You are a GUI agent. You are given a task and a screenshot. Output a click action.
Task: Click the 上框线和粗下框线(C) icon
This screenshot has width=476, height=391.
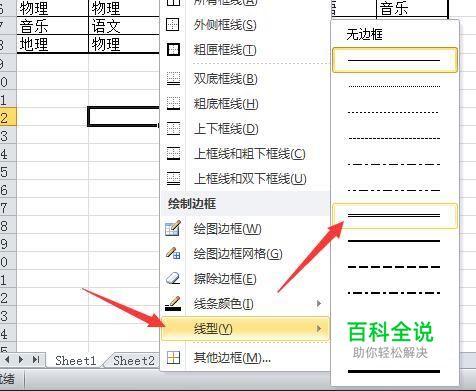[x=173, y=154]
